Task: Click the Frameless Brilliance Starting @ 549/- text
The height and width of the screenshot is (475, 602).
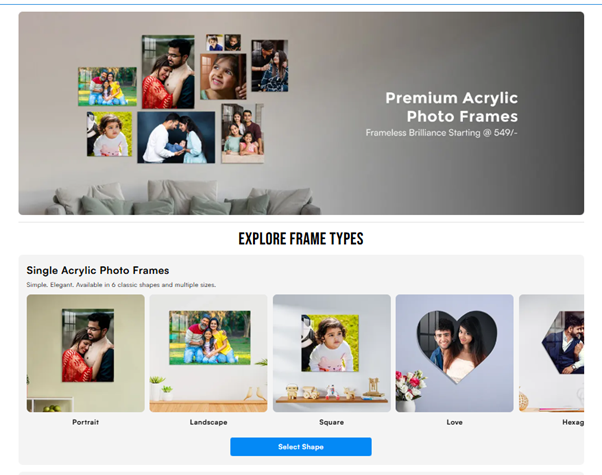Action: coord(441,132)
